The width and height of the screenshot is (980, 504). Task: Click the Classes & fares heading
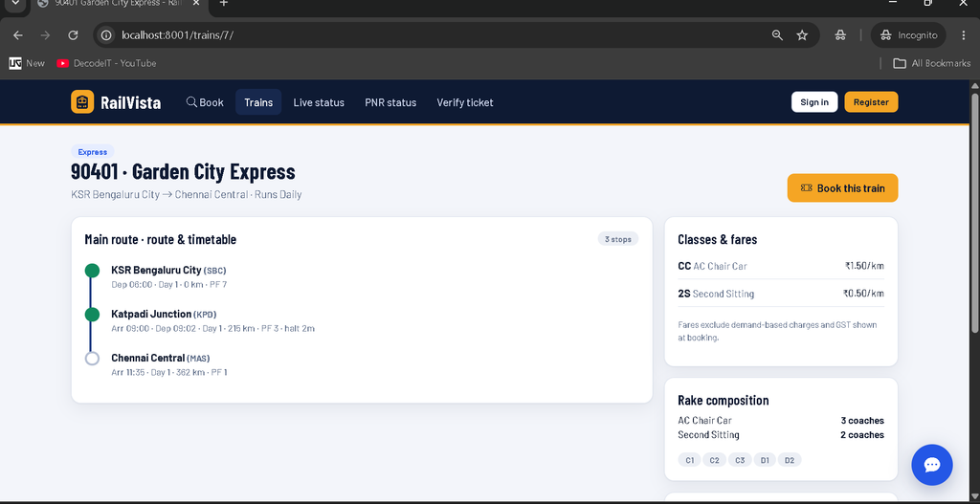point(718,240)
